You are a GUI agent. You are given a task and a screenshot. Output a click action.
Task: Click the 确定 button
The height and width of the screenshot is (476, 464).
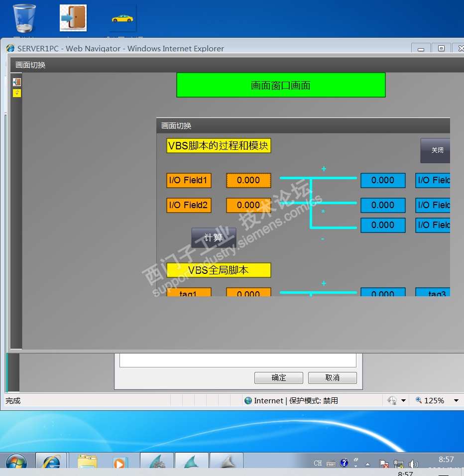pos(279,378)
